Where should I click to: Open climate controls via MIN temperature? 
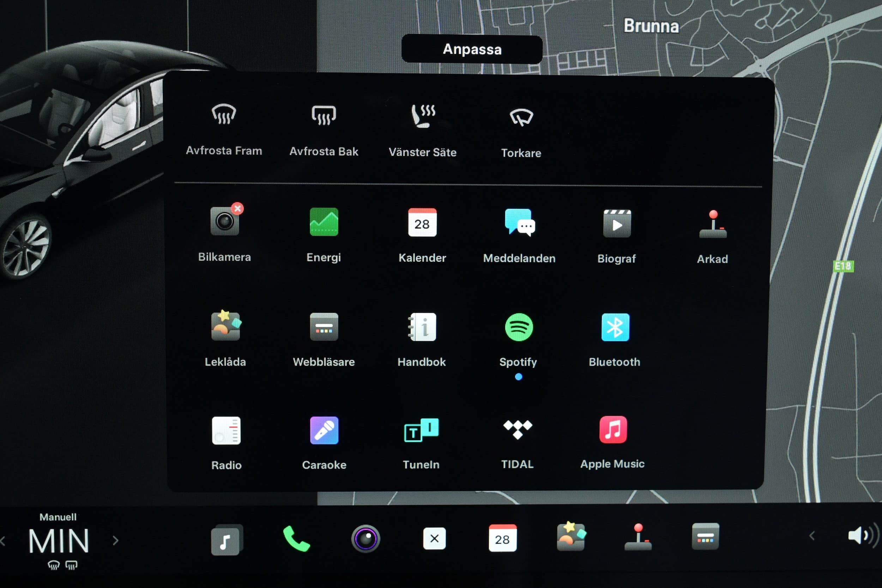tap(59, 541)
